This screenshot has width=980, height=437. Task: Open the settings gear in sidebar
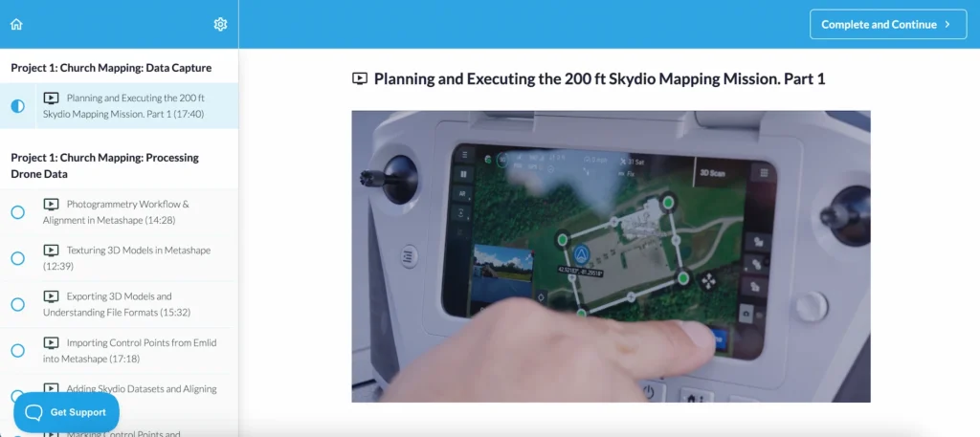[x=220, y=24]
